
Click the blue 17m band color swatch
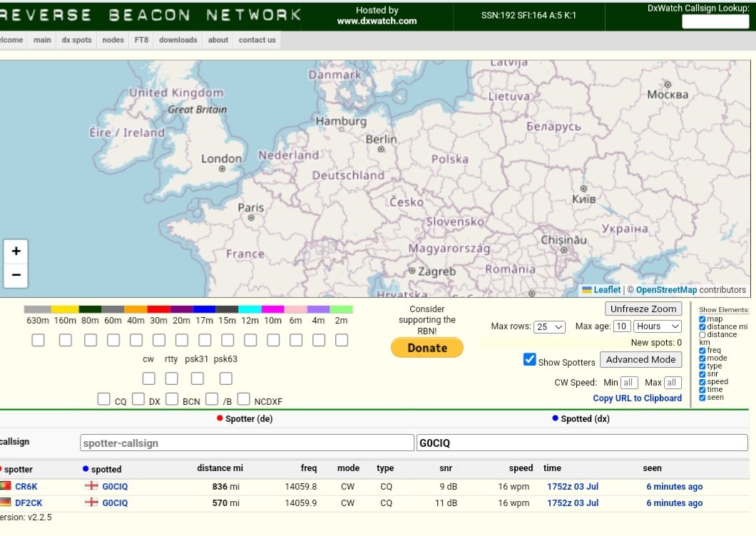coord(204,309)
